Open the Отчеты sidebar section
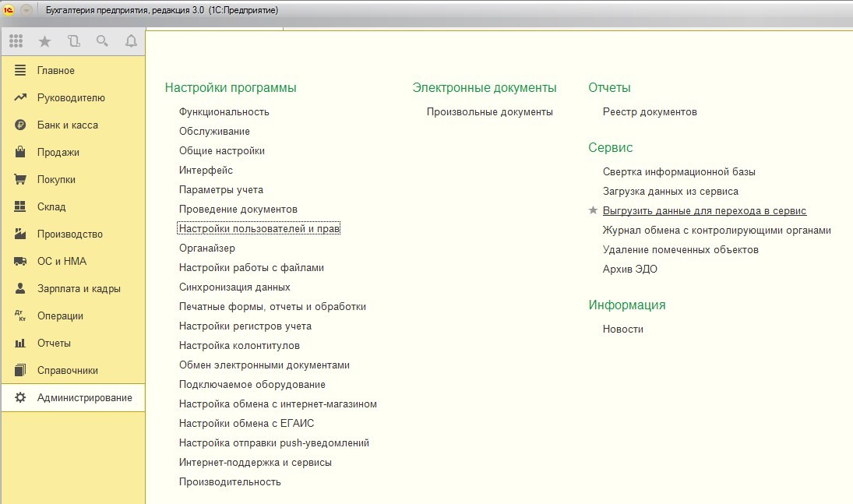This screenshot has width=853, height=504. pos(54,343)
